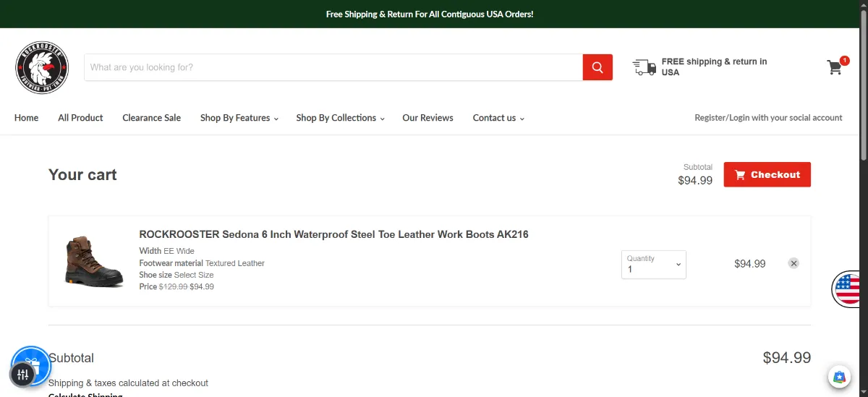The height and width of the screenshot is (397, 868).
Task: Open the shopping cart icon
Action: (x=835, y=67)
